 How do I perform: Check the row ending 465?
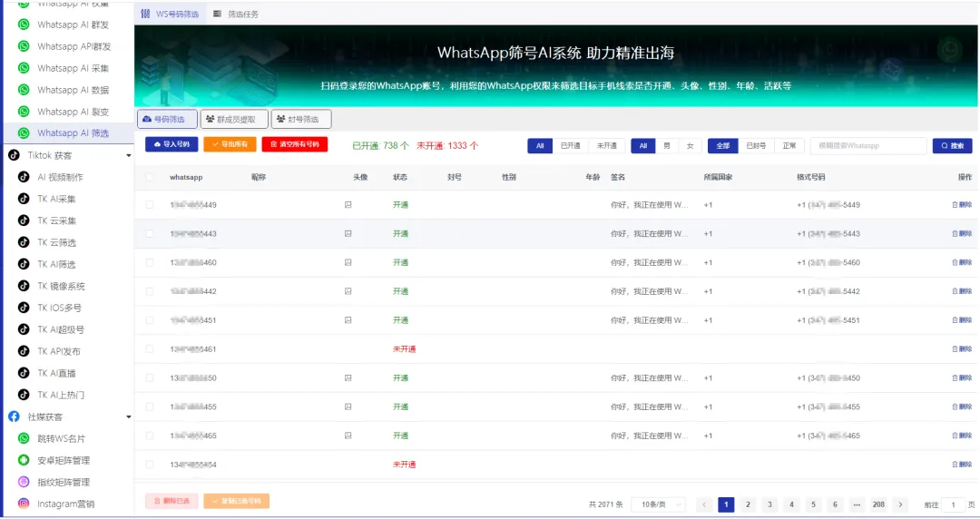pyautogui.click(x=150, y=436)
